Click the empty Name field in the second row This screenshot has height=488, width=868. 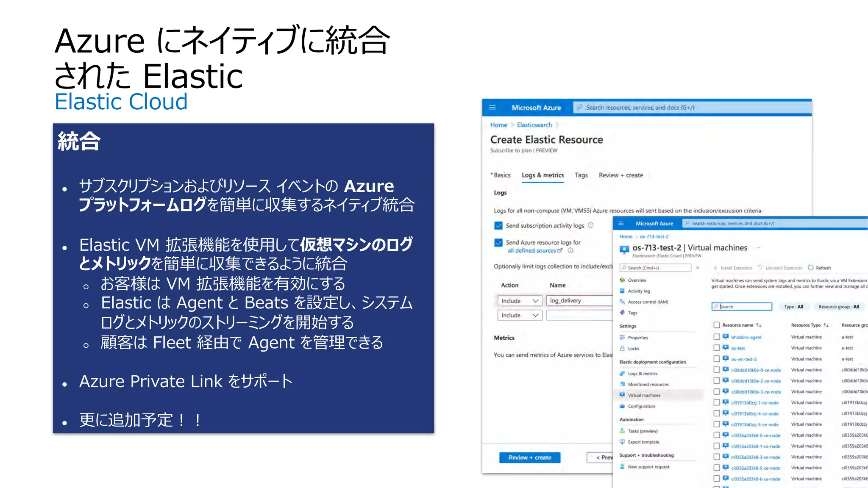579,315
